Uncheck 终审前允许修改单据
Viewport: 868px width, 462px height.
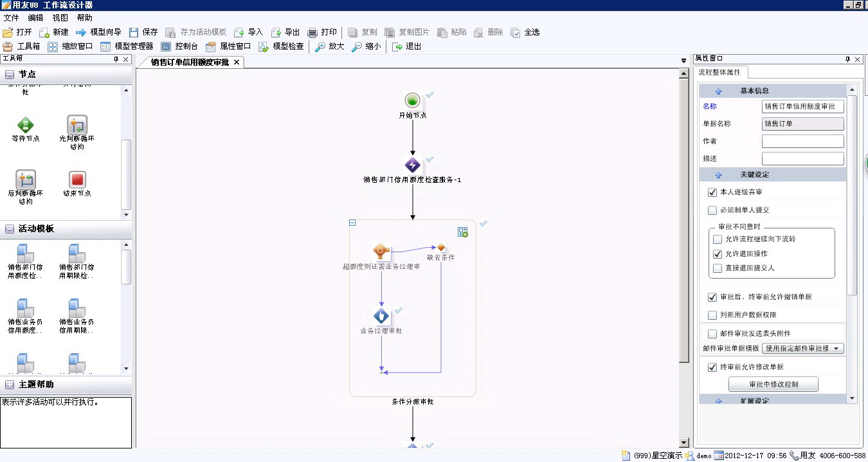[712, 367]
